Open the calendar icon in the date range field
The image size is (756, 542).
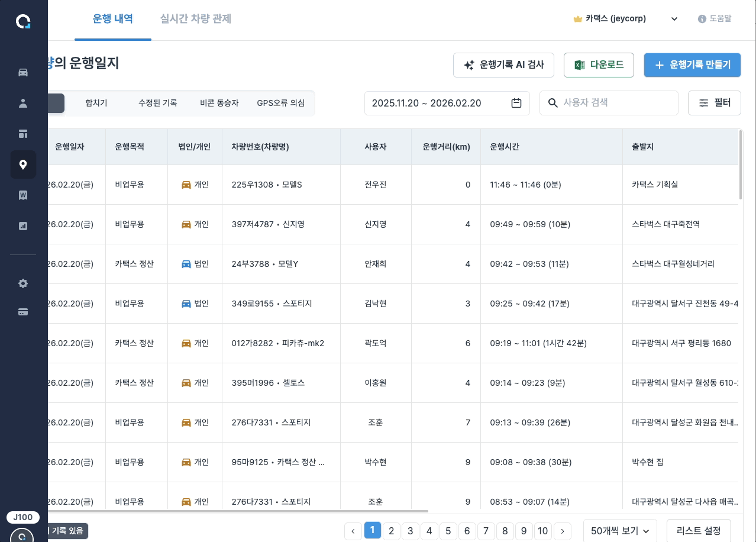pyautogui.click(x=516, y=102)
